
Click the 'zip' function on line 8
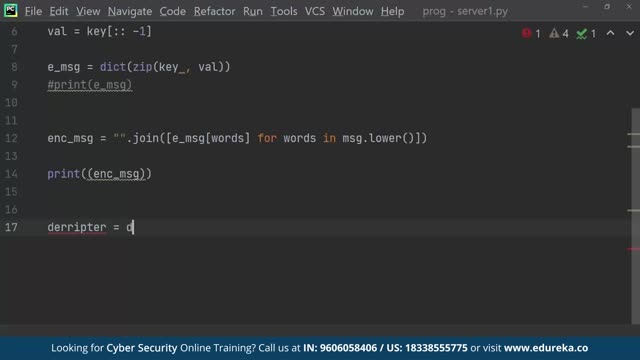click(x=142, y=67)
